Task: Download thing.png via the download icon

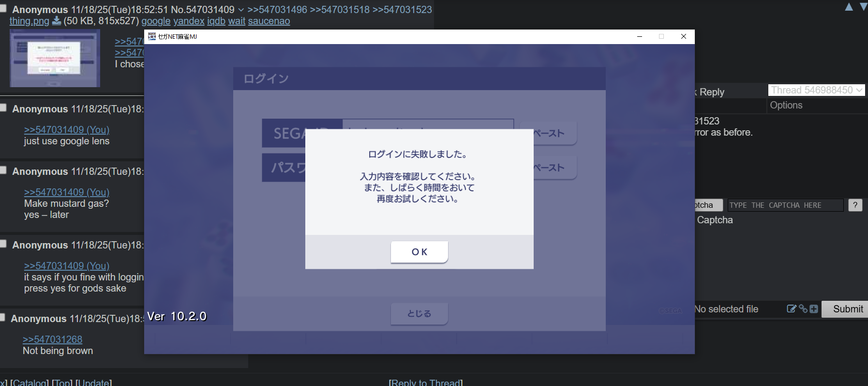Action: click(x=56, y=21)
